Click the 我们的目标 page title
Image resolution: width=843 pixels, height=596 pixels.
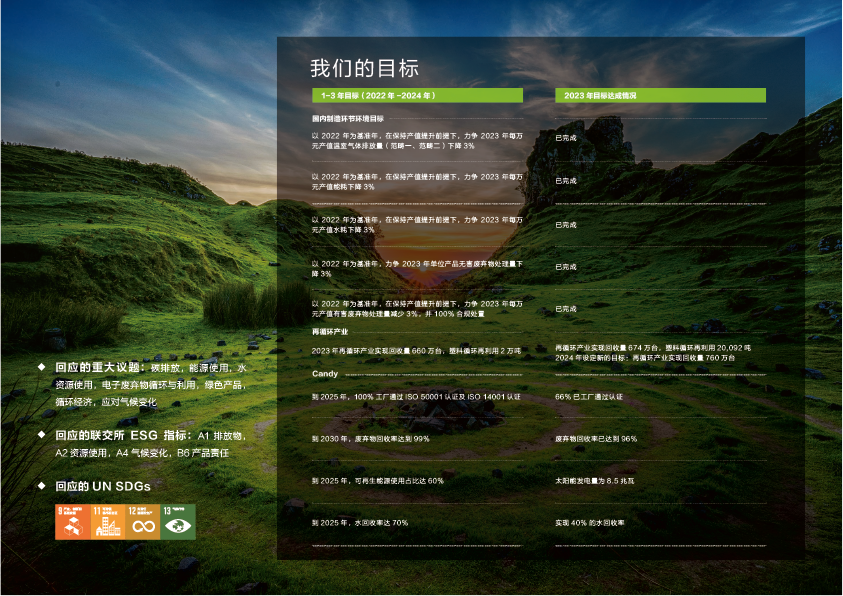click(364, 68)
